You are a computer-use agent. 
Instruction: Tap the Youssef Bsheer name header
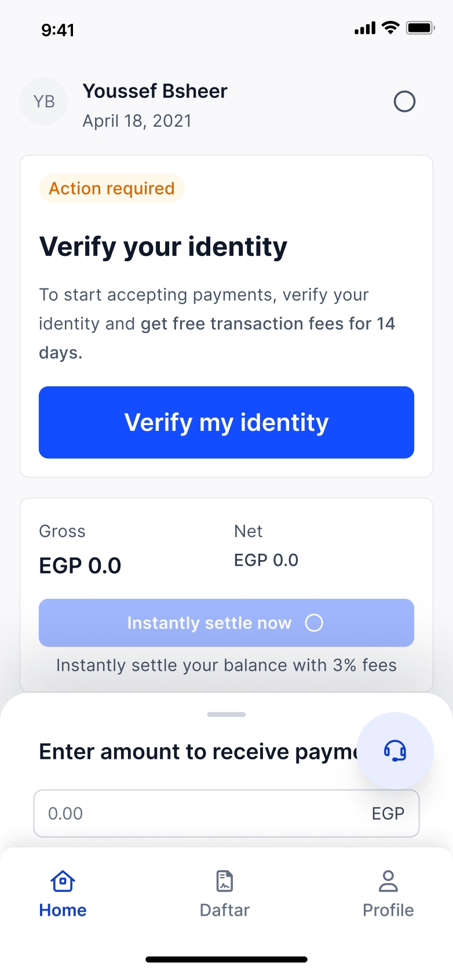155,92
